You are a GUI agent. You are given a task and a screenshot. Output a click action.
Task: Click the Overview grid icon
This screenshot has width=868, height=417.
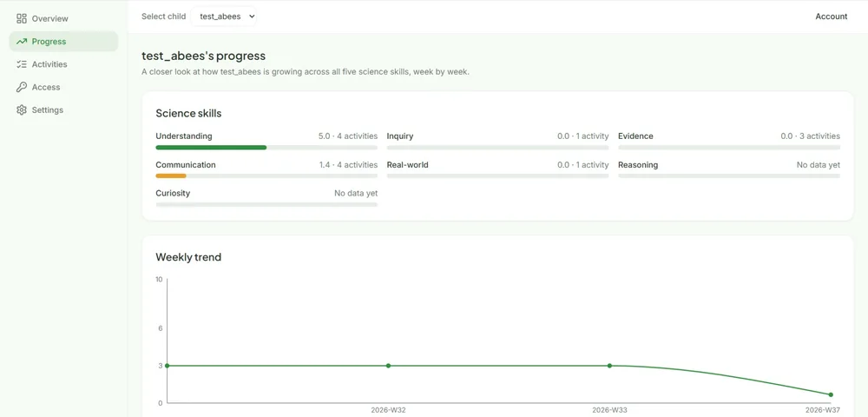click(x=22, y=19)
